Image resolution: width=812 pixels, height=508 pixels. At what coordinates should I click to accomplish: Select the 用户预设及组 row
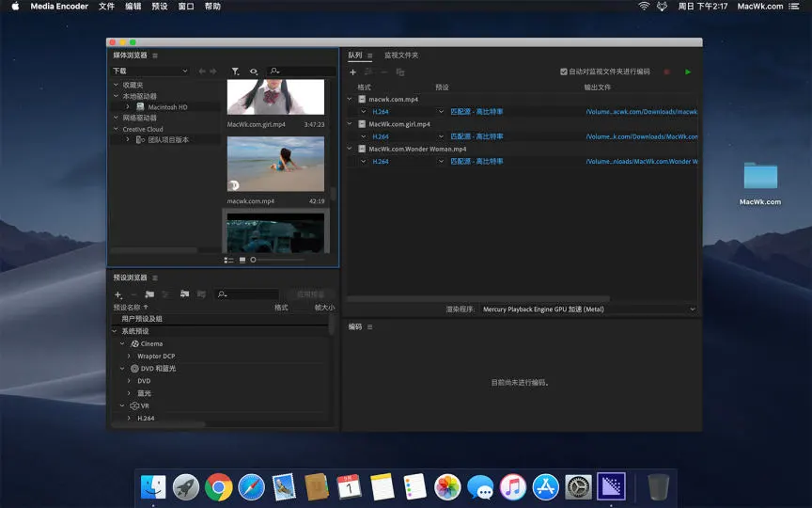(220, 319)
